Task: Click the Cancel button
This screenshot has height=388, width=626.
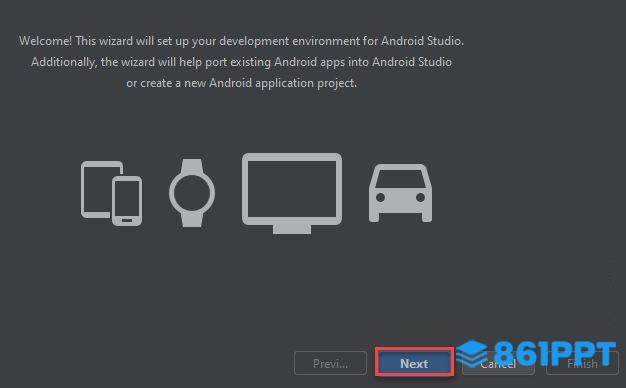Action: click(498, 363)
